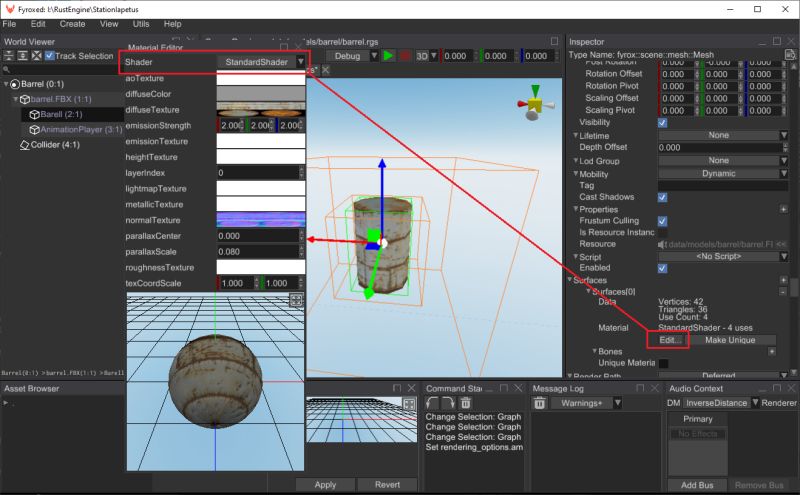This screenshot has height=495, width=800.
Task: Add a new property with Properties plus button
Action: pyautogui.click(x=783, y=209)
